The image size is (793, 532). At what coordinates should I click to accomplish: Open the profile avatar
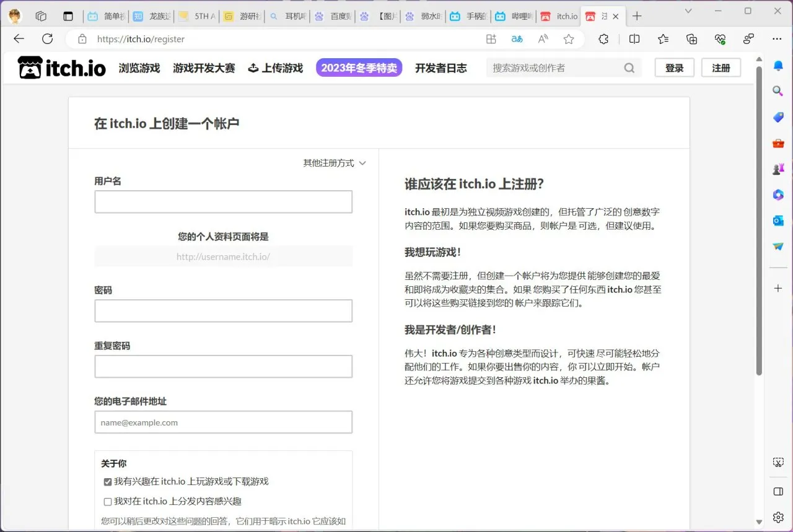coord(15,16)
